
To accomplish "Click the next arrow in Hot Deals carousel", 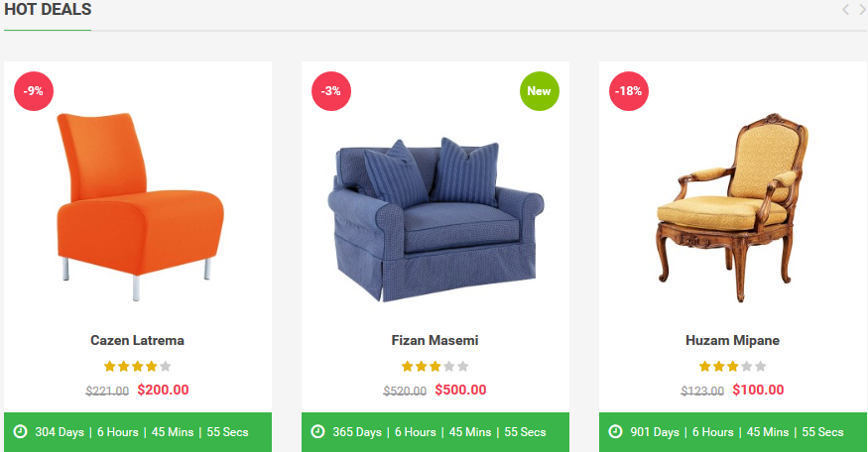I will (862, 10).
